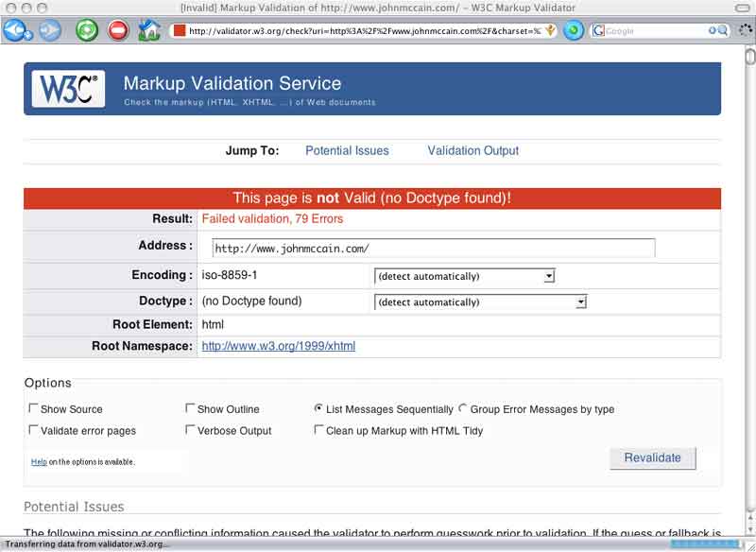Click the red site icon in address bar

pyautogui.click(x=180, y=31)
